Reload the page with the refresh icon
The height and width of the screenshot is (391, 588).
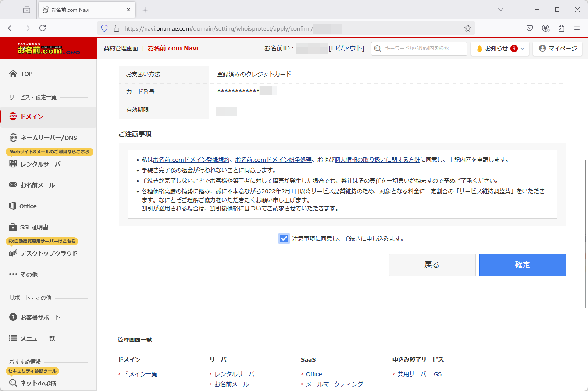coord(43,28)
